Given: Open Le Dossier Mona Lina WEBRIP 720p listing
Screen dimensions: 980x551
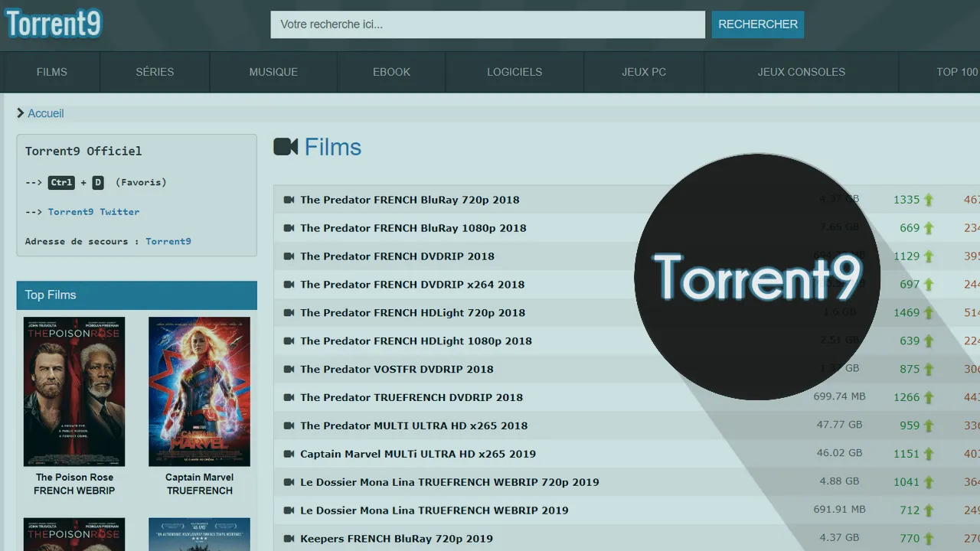Looking at the screenshot, I should pos(448,482).
